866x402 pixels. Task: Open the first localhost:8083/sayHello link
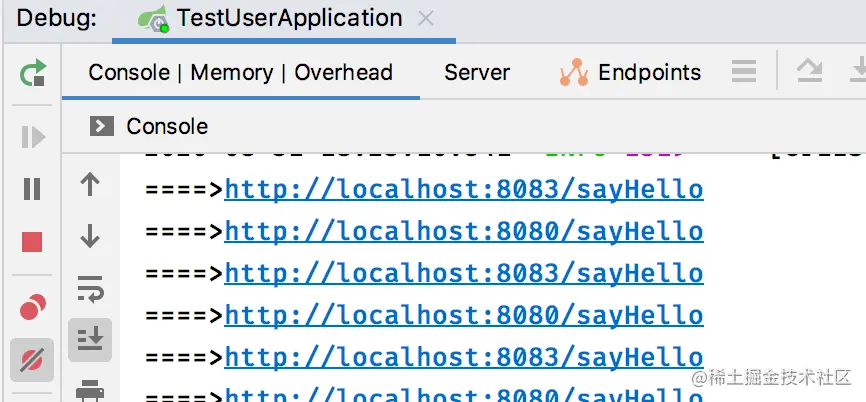464,190
